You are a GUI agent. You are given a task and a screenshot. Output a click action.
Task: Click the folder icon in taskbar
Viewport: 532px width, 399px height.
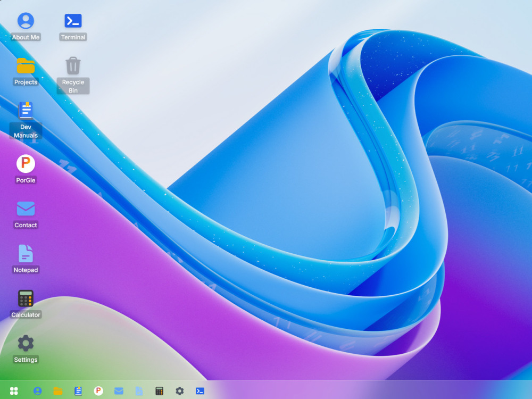point(58,391)
